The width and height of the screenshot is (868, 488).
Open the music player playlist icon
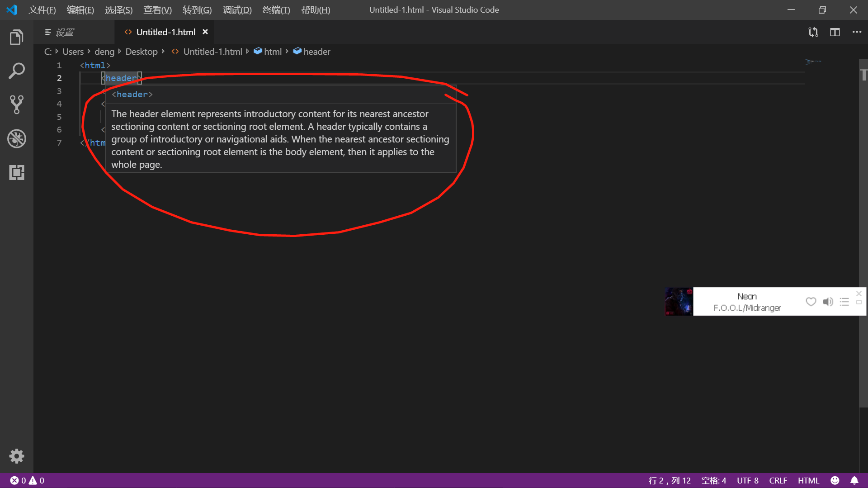point(844,302)
